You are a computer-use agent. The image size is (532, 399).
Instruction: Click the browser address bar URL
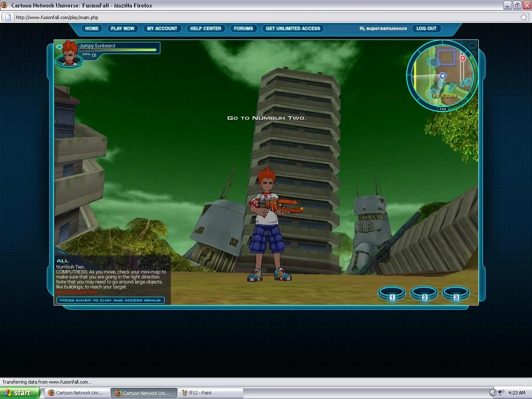(57, 17)
